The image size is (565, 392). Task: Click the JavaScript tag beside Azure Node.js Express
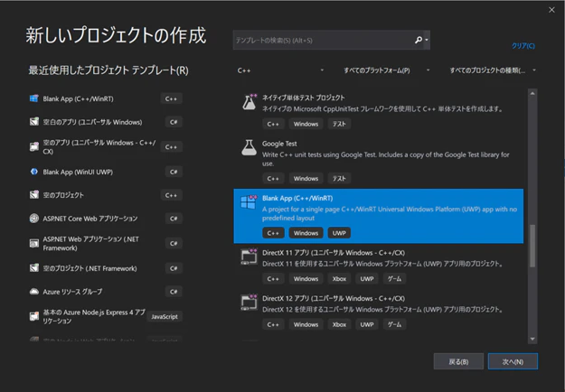[x=165, y=316]
